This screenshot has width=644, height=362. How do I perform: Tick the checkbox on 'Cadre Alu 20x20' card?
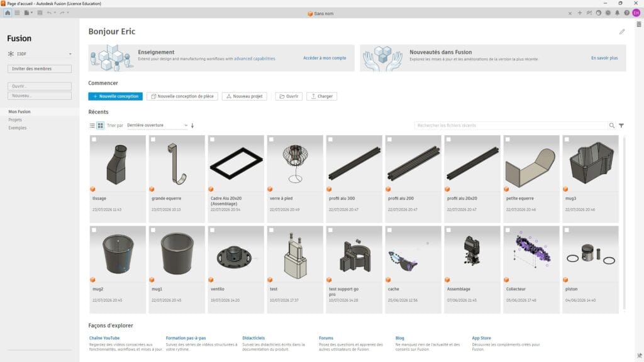click(213, 140)
